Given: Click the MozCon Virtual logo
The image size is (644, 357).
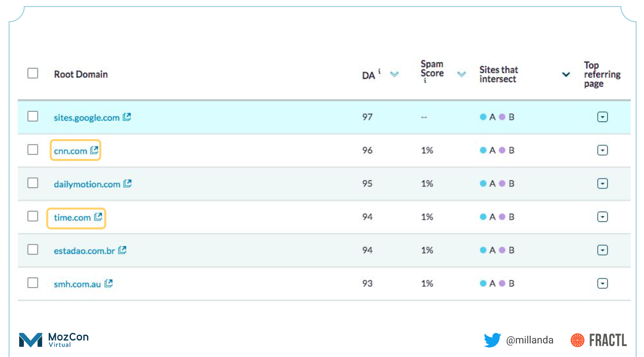Looking at the screenshot, I should 54,340.
